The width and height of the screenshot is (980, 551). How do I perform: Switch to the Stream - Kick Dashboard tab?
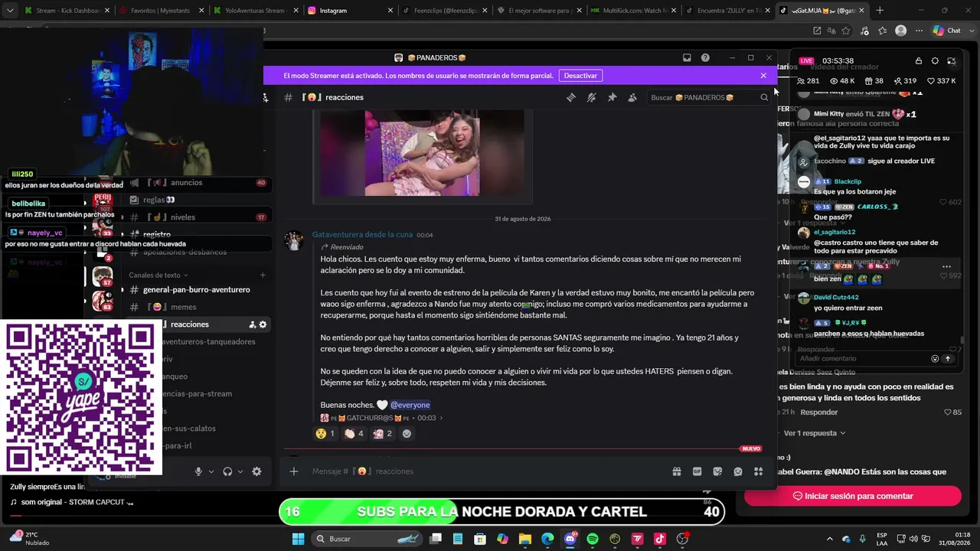67,11
